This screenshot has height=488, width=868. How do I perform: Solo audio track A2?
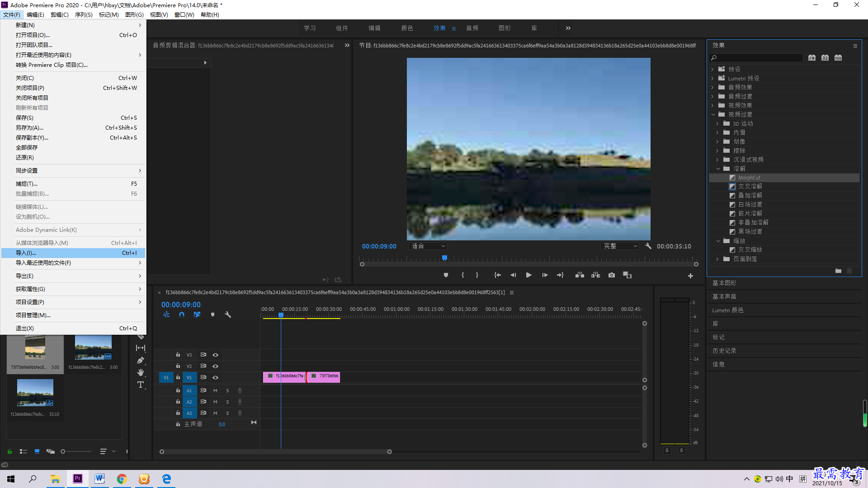click(227, 402)
